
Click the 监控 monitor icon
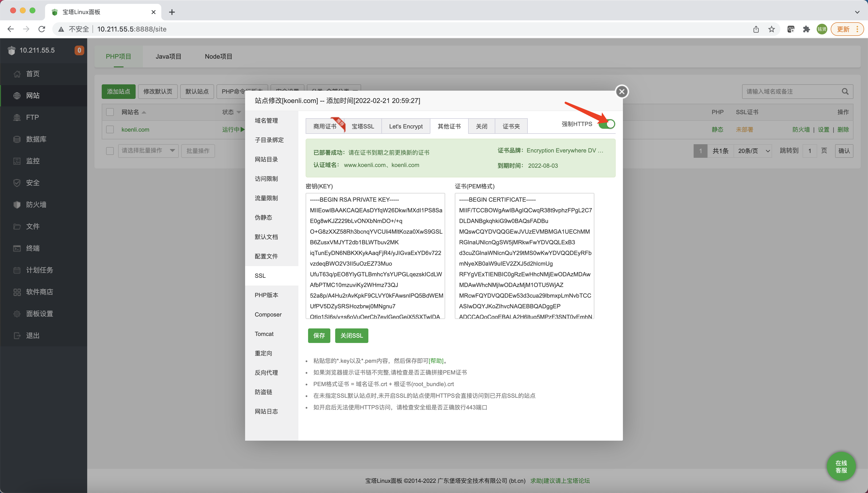[17, 161]
